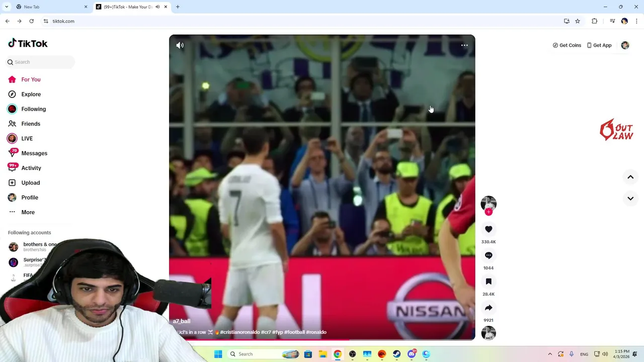Close the New Tab browser tab
Viewport: 644px width, 362px height.
[x=86, y=7]
